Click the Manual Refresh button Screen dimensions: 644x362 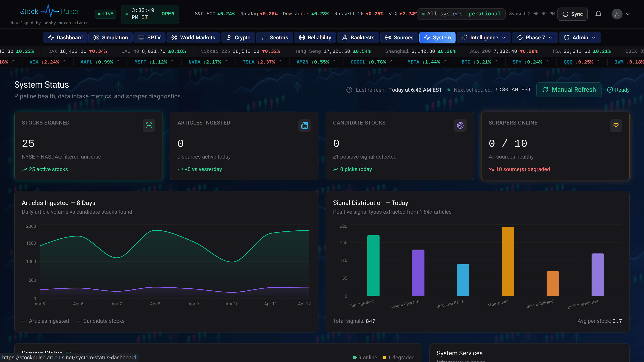(x=569, y=90)
